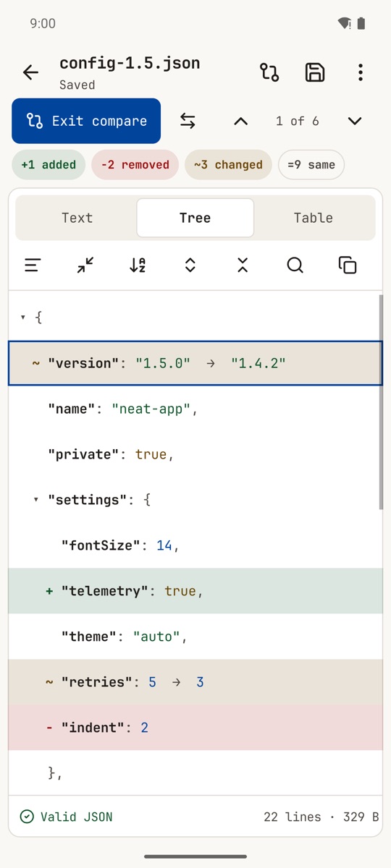Filter by ~3 changed chip
The image size is (391, 868).
(x=228, y=165)
